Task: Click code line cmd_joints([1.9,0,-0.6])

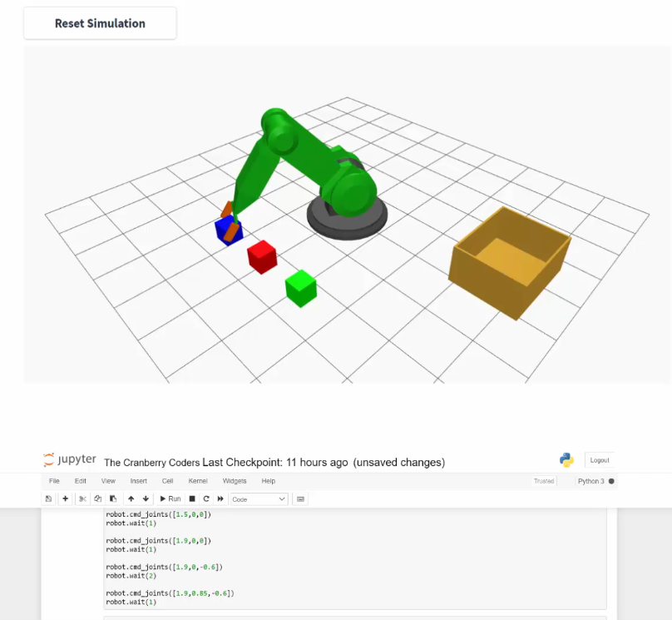Action: coord(164,567)
